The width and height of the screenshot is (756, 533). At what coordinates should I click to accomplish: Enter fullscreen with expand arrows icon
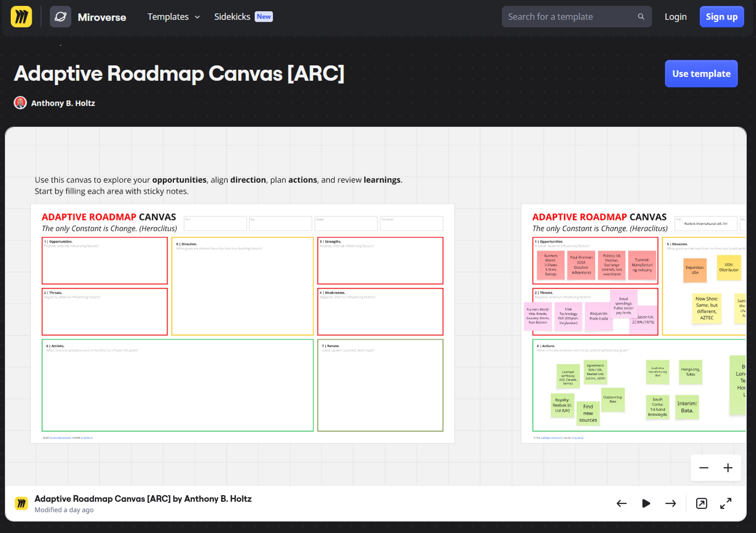tap(726, 503)
